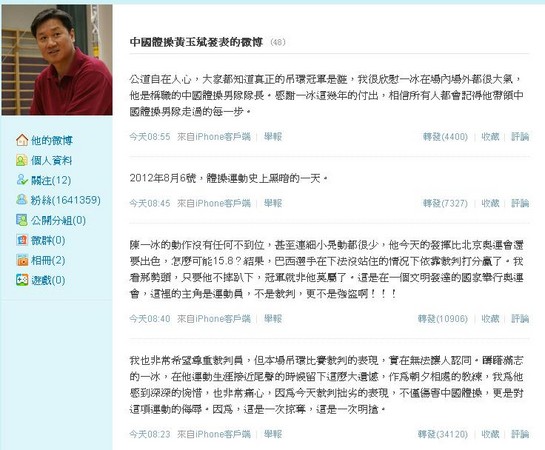This screenshot has width=545, height=450.
Task: Click the game controller icon beside 遊戲(0)
Action: pyautogui.click(x=22, y=280)
